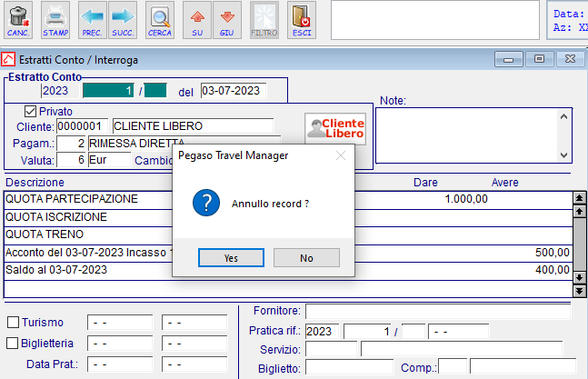This screenshot has width=588, height=379.
Task: Move the table down one row
Action: [580, 277]
